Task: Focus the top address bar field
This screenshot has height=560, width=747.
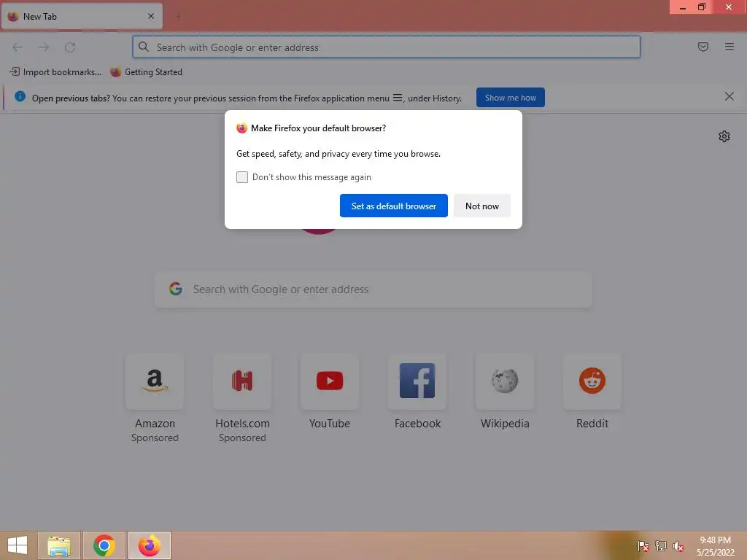Action: (x=387, y=47)
